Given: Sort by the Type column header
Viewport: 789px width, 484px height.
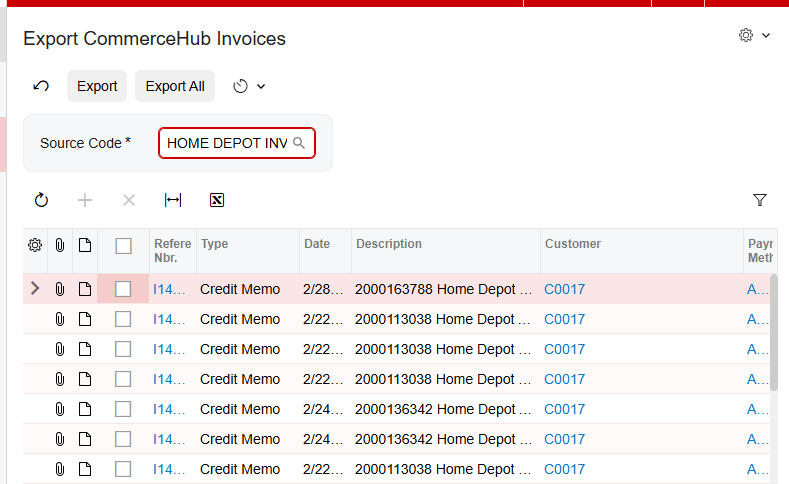Looking at the screenshot, I should [248, 251].
